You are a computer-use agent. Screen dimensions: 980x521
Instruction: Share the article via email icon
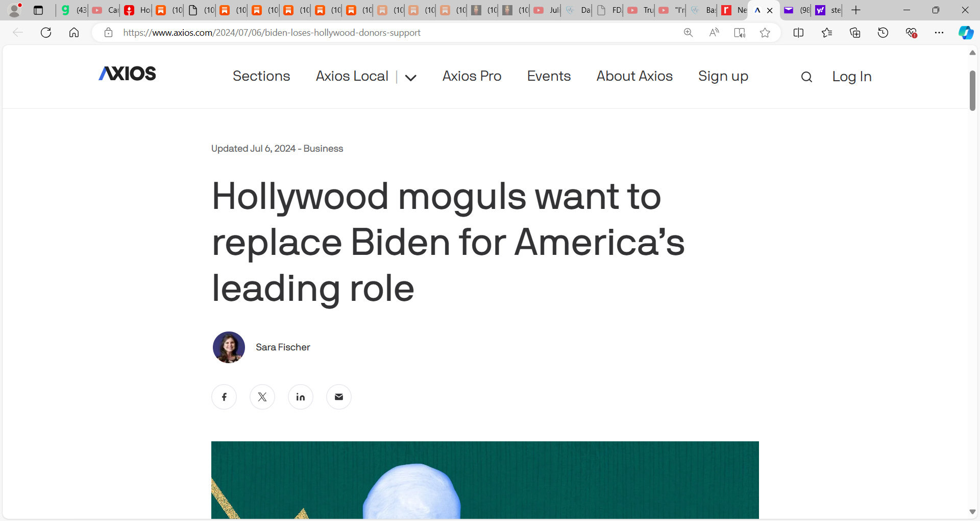[339, 397]
